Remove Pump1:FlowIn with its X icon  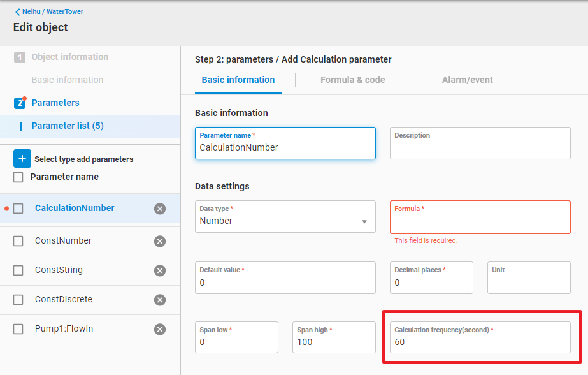tap(160, 329)
